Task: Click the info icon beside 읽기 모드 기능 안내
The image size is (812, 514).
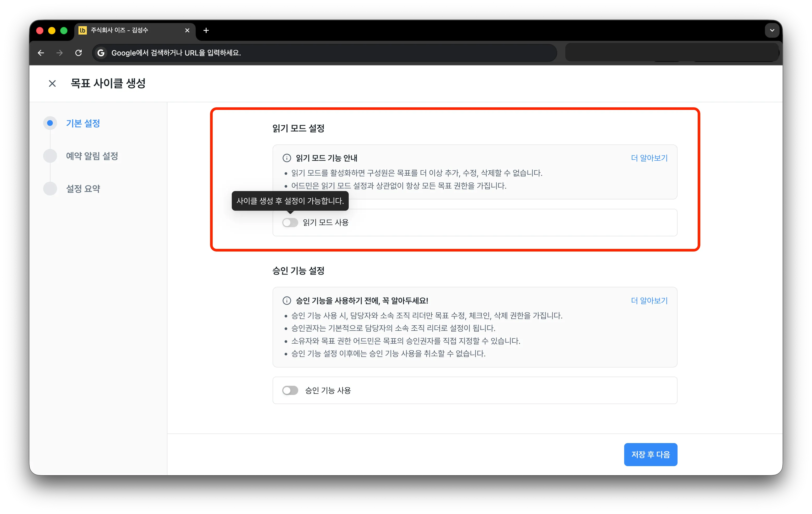Action: [x=287, y=158]
